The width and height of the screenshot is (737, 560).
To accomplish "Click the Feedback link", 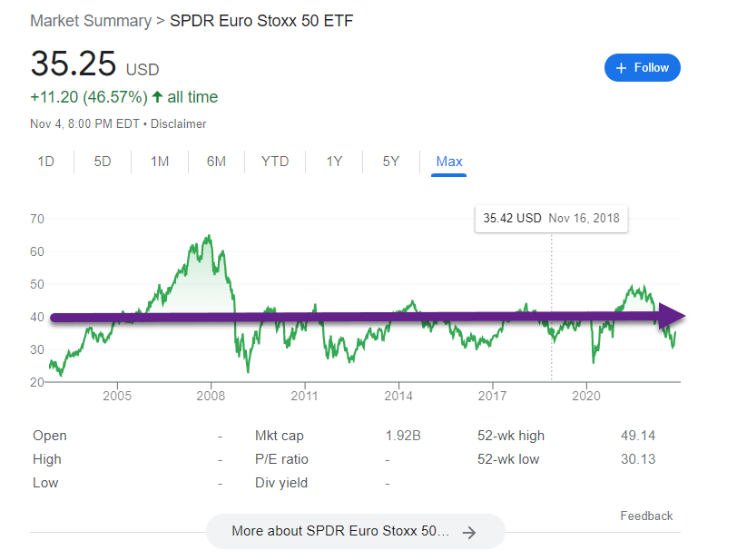I will [646, 516].
